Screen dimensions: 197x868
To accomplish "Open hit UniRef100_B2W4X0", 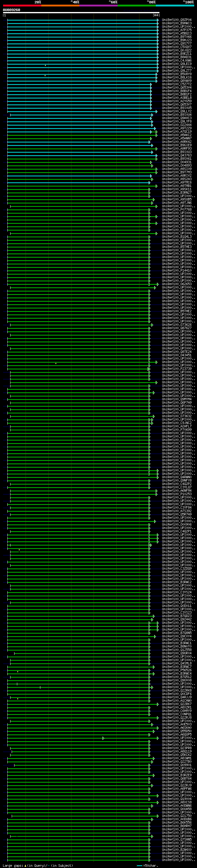I will [x=177, y=850].
